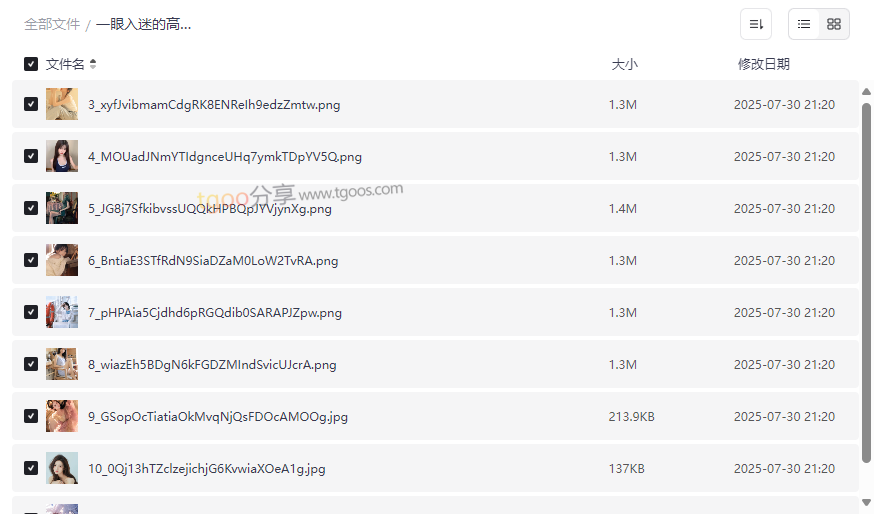This screenshot has height=514, width=874.
Task: Click the current folder breadcrumb 一眼入迷的高...
Action: [x=144, y=24]
